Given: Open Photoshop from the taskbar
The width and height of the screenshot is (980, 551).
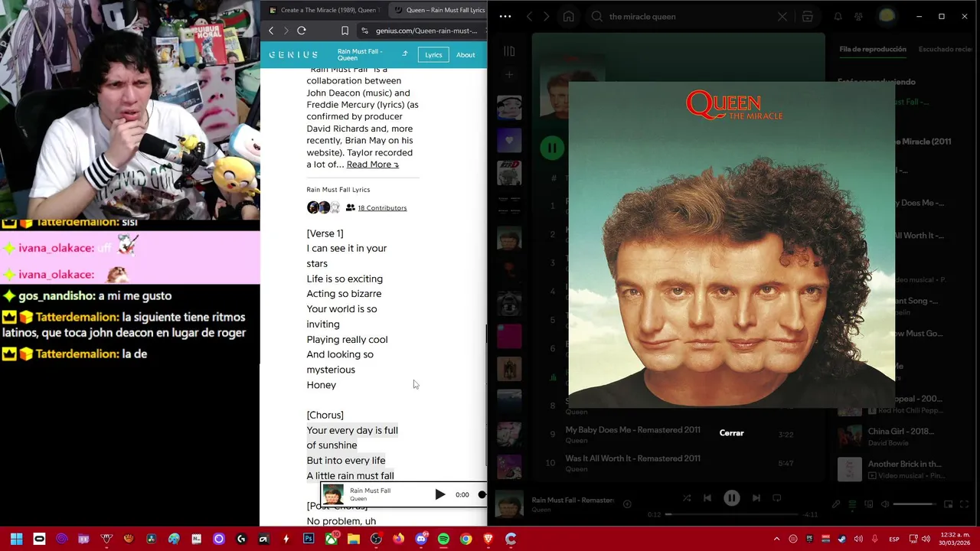Looking at the screenshot, I should click(309, 540).
